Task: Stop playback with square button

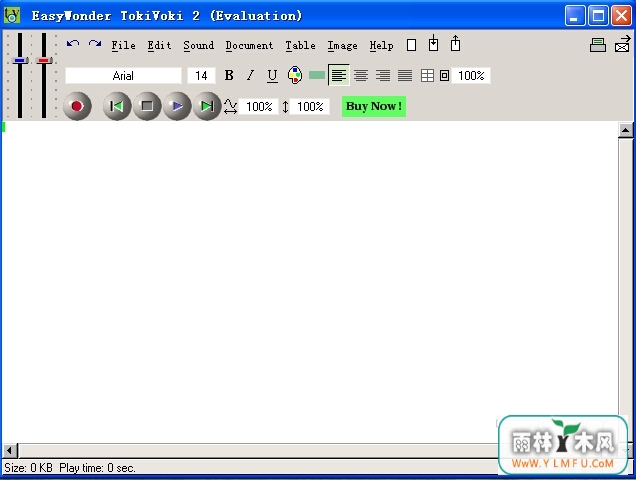Action: (147, 106)
